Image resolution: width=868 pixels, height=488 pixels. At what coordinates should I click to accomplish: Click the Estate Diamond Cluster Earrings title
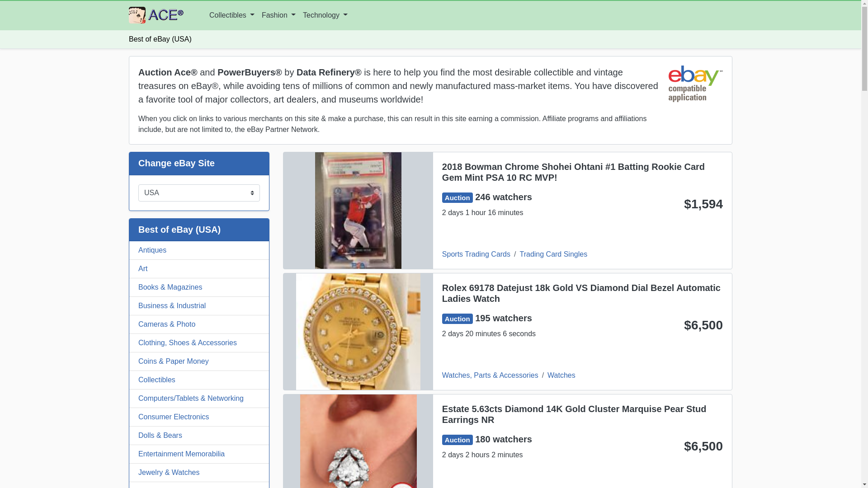tap(574, 414)
